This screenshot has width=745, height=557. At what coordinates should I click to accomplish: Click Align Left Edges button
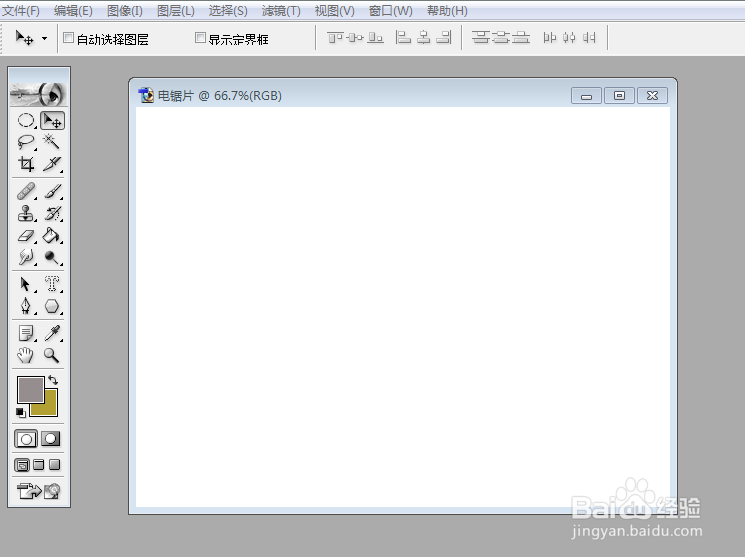click(x=403, y=37)
